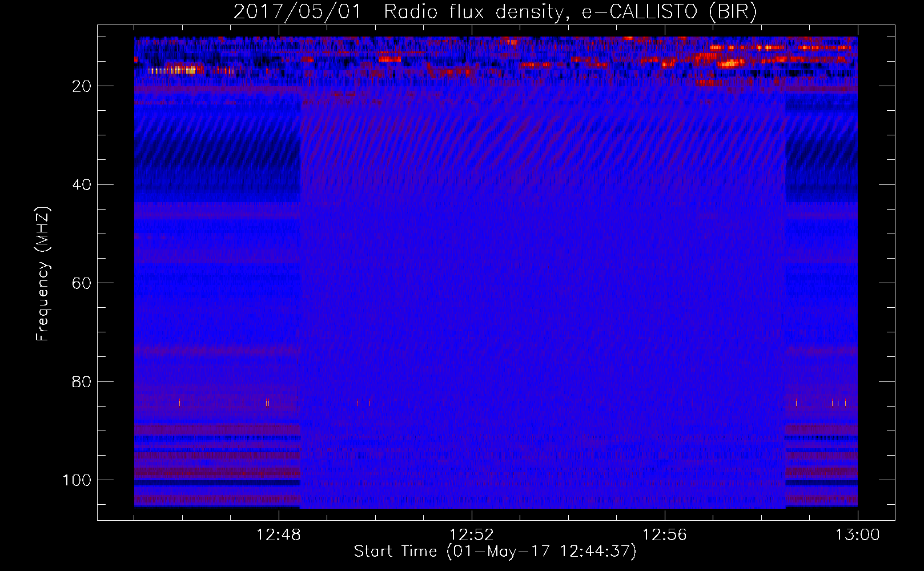Click the 12:52 time tick label

(472, 535)
